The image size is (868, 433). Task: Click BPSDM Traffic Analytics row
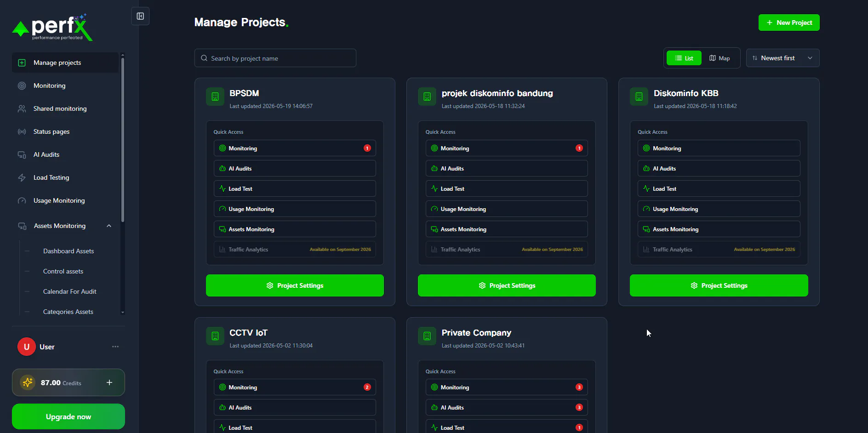[x=295, y=249]
